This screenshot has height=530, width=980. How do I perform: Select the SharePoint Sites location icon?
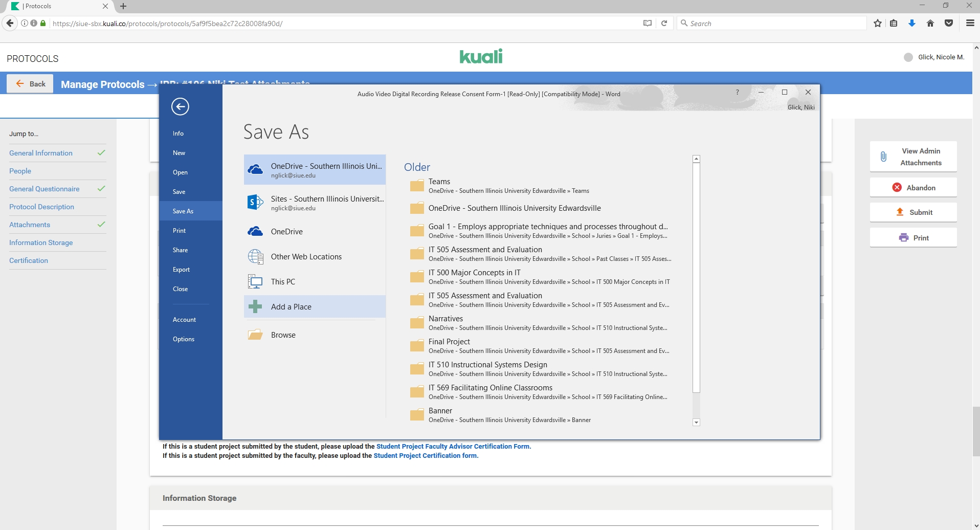point(255,203)
